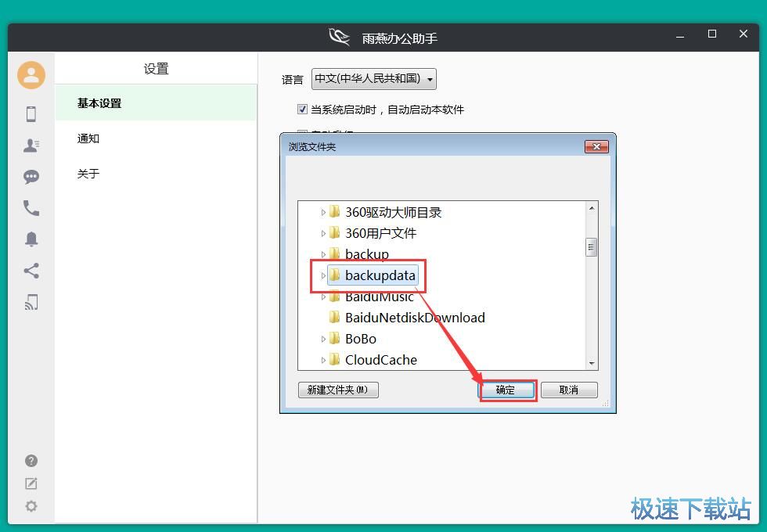The height and width of the screenshot is (532, 767).
Task: Click the 新建文件夹 button
Action: 338,390
